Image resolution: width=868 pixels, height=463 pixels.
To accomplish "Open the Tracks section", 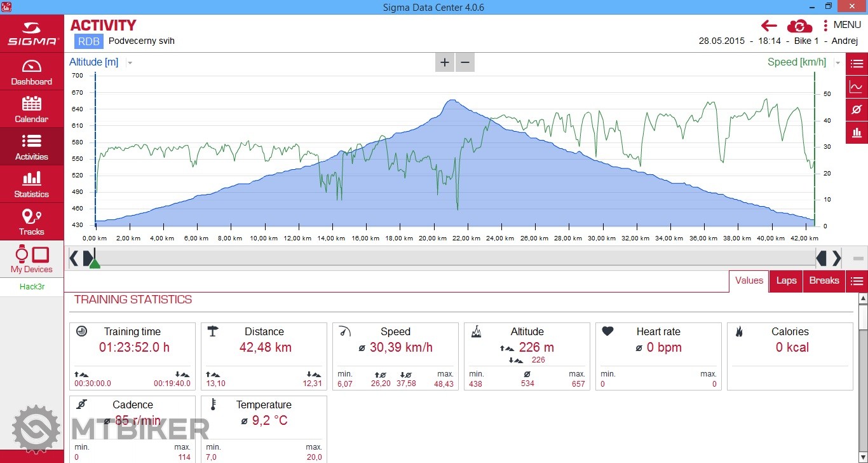I will pyautogui.click(x=31, y=222).
